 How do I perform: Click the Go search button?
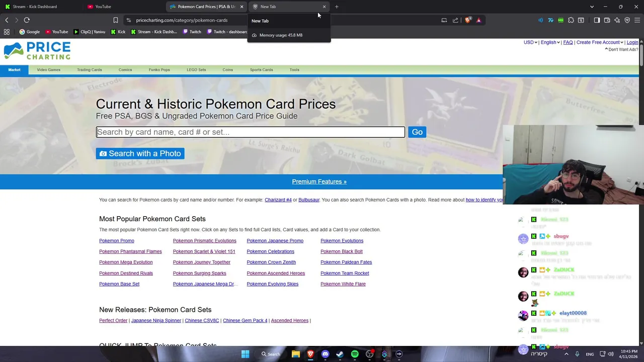tap(417, 132)
